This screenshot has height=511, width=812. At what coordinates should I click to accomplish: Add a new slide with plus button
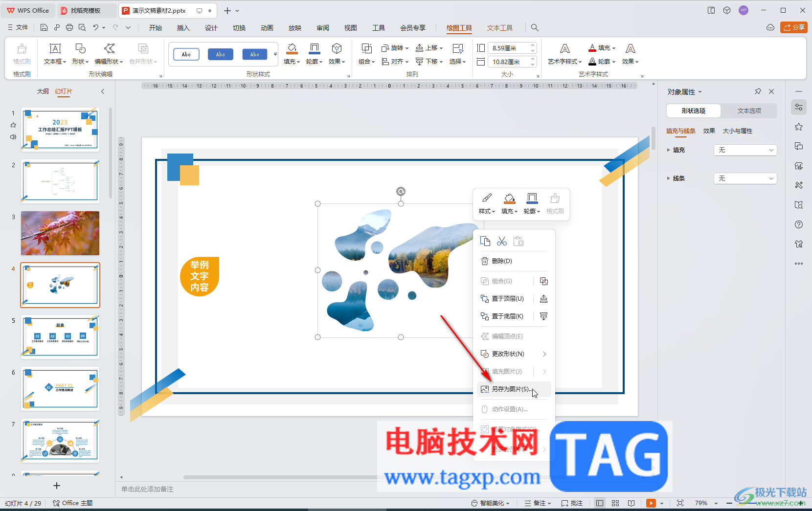pos(57,486)
